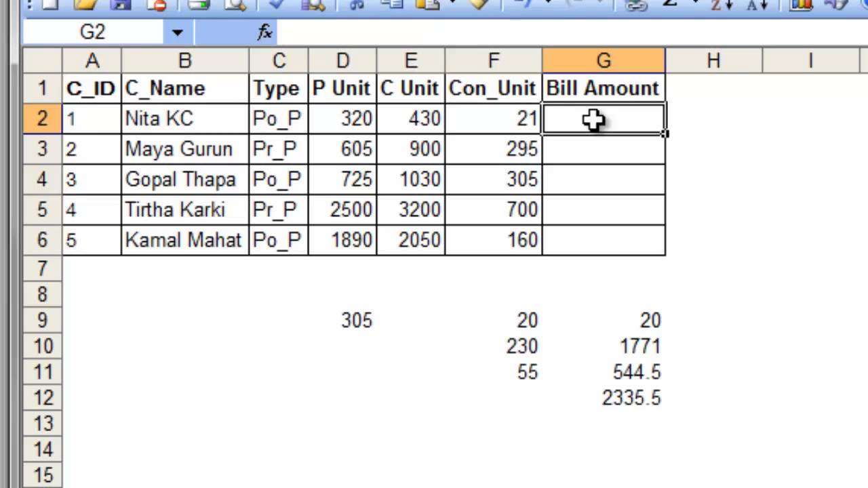Click the Con_Unit header cell

pyautogui.click(x=494, y=88)
